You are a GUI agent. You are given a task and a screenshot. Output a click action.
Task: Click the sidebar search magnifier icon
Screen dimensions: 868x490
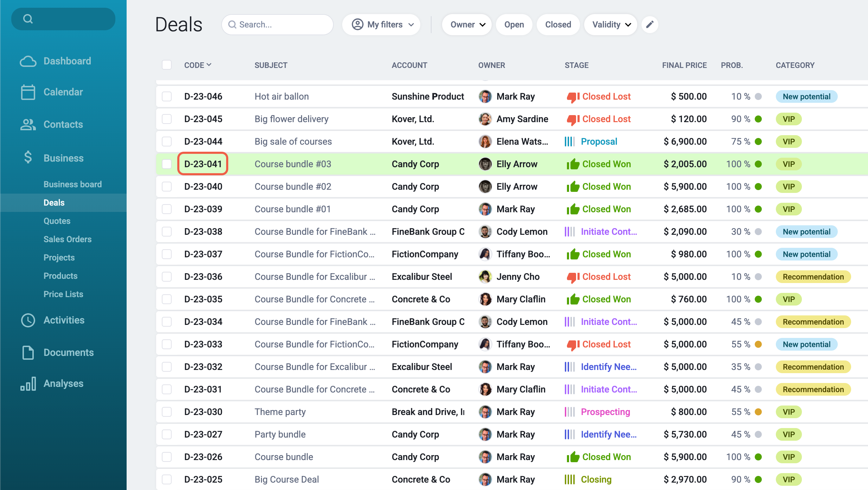tap(28, 19)
